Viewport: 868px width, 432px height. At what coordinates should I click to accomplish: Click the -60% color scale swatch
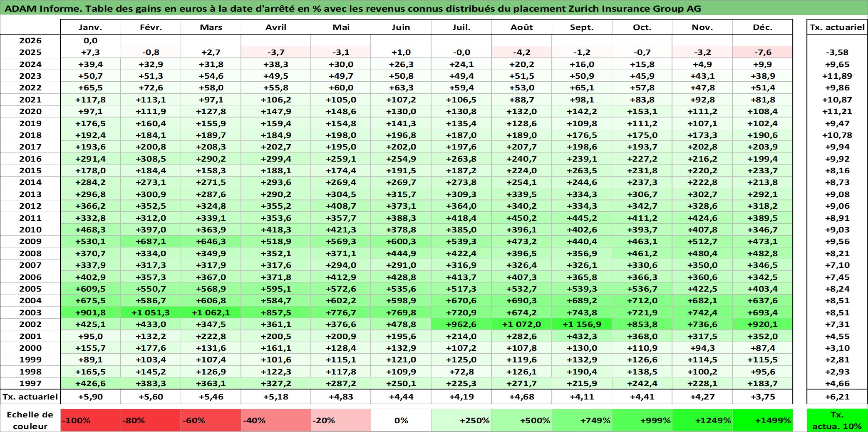(211, 420)
